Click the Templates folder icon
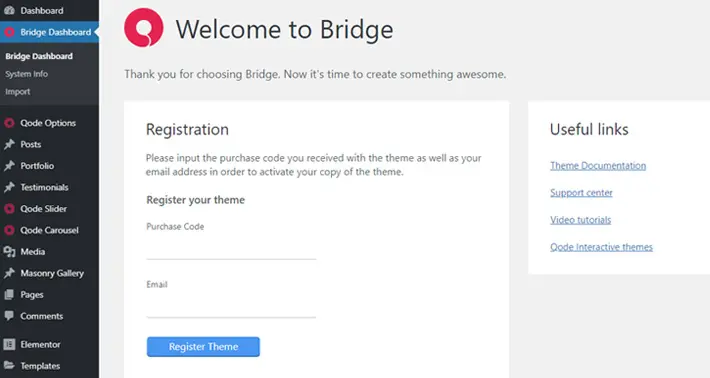The height and width of the screenshot is (378, 710). (x=9, y=365)
